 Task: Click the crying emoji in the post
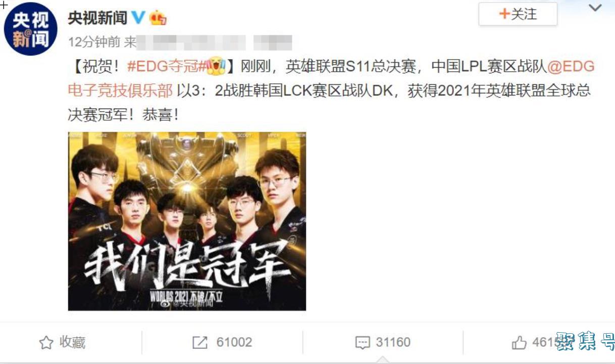(215, 66)
